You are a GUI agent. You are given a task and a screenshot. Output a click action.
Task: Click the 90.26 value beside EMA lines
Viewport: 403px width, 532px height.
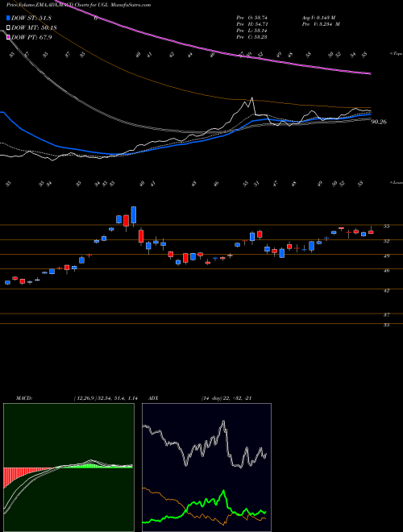coord(379,123)
